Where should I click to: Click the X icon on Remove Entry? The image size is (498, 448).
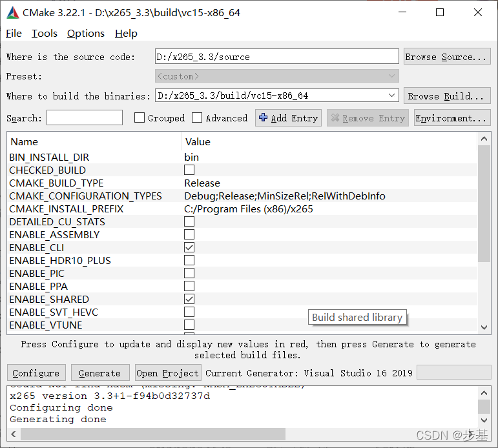click(x=335, y=117)
